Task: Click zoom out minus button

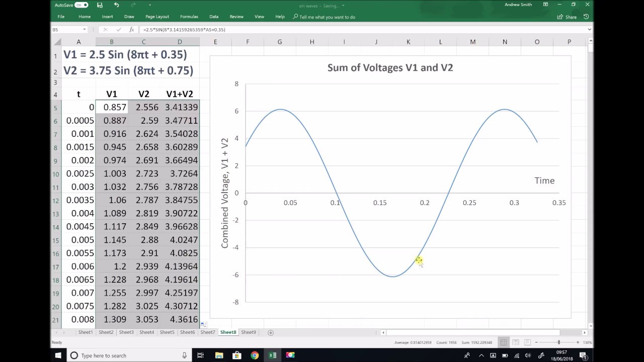Action: pyautogui.click(x=537, y=342)
